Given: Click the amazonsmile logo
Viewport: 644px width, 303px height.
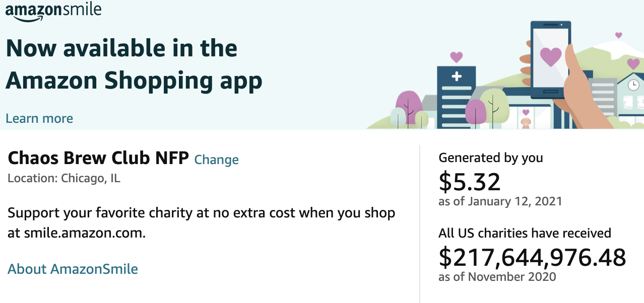Looking at the screenshot, I should point(53,11).
